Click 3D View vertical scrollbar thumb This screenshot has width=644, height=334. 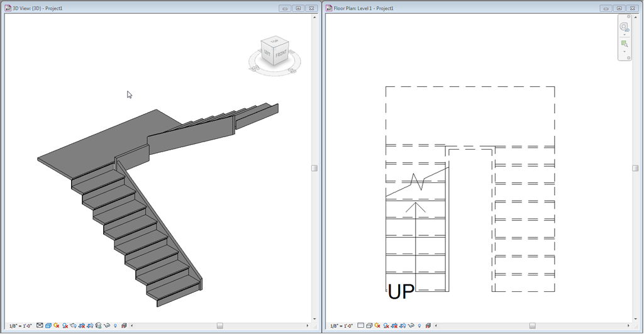tap(314, 168)
